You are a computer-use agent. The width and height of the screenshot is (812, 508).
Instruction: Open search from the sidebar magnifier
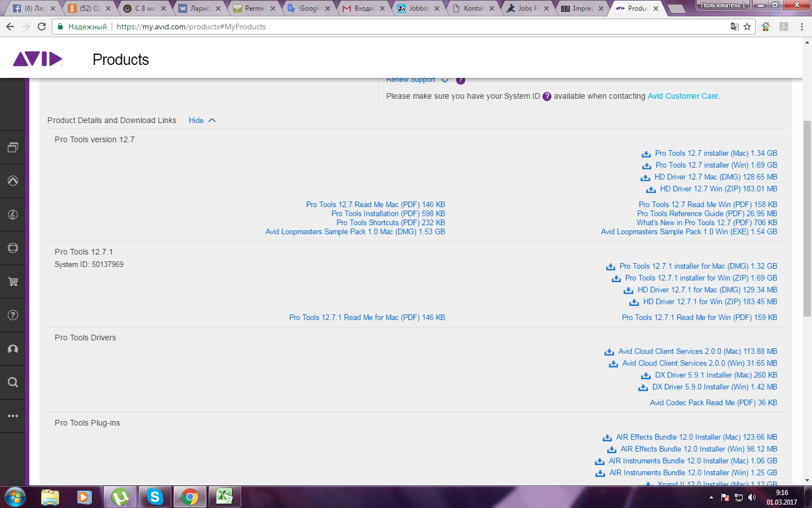(12, 382)
